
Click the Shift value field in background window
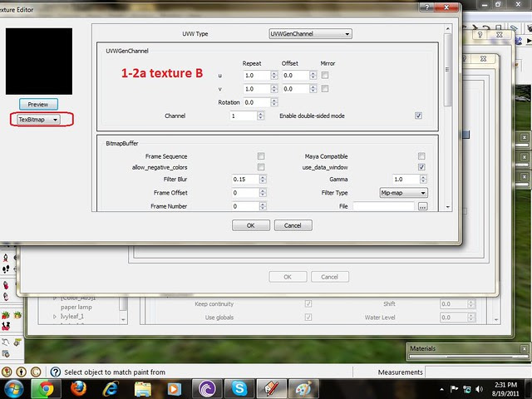[454, 303]
